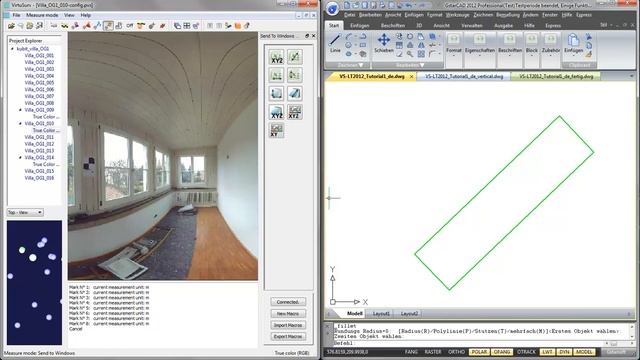Toggle OTRACK in status bar

tap(526, 352)
